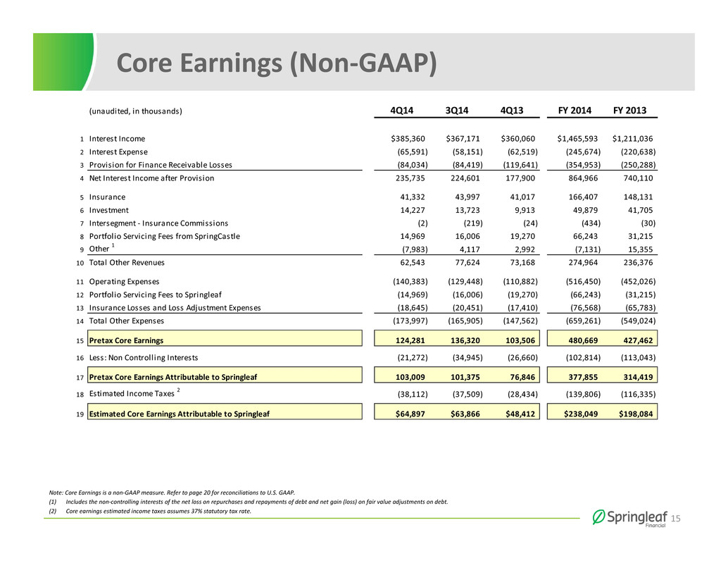Image resolution: width=728 pixels, height=563 pixels.
Task: Click Provision for Finance Receivable Losses label
Action: 161,165
